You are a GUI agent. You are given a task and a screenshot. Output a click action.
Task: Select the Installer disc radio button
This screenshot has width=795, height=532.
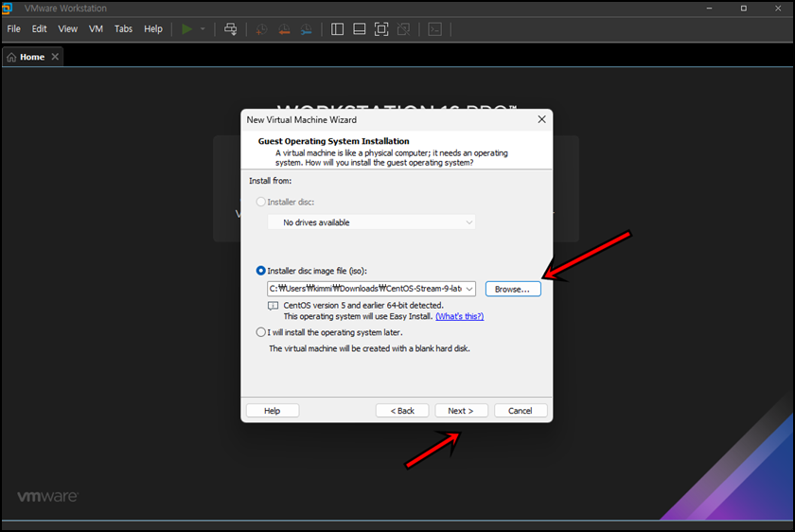(x=260, y=202)
